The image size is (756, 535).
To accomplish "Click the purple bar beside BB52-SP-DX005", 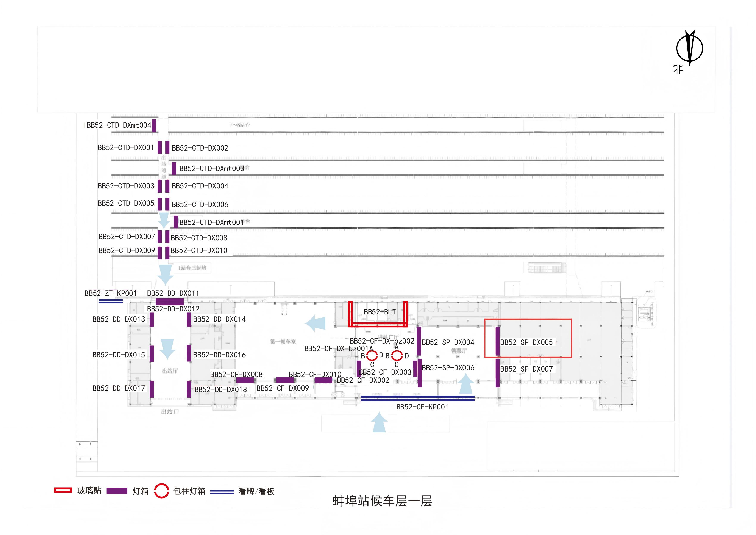I will [x=498, y=341].
